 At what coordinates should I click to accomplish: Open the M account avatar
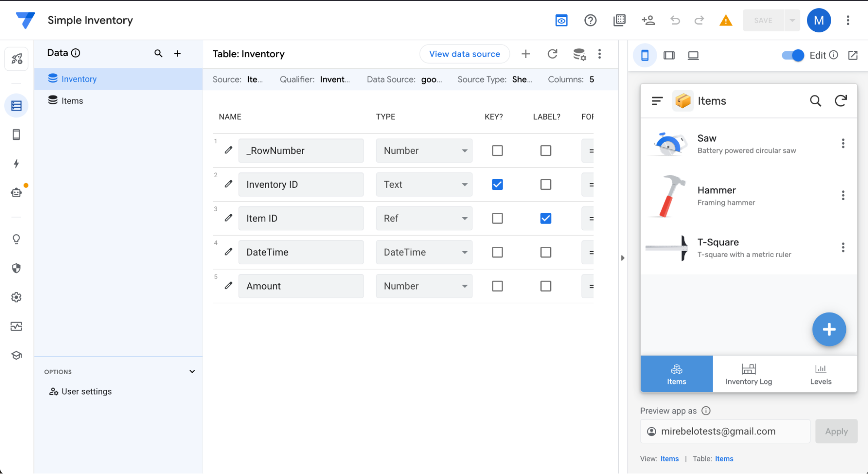(818, 20)
